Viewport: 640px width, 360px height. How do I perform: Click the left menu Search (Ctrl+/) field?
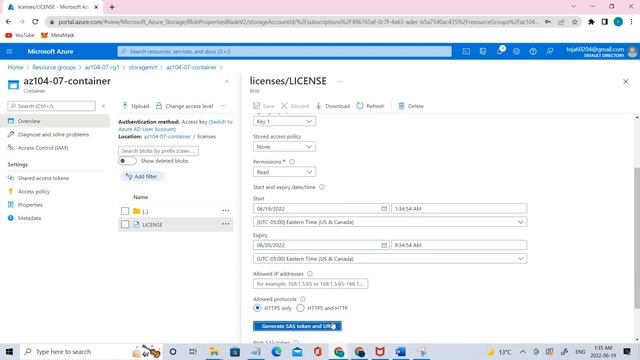(x=51, y=106)
